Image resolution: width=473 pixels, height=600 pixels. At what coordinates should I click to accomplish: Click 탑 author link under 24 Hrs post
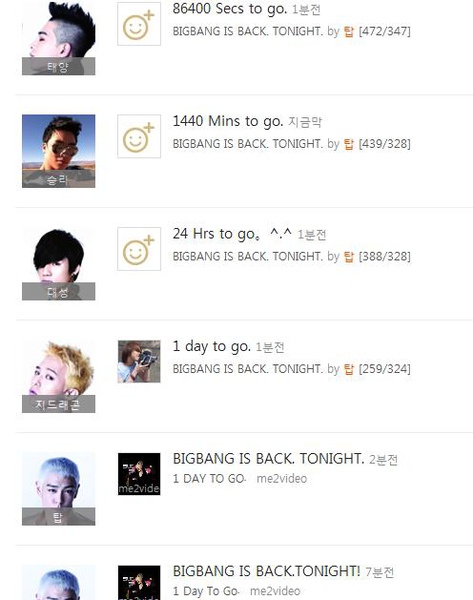349,256
